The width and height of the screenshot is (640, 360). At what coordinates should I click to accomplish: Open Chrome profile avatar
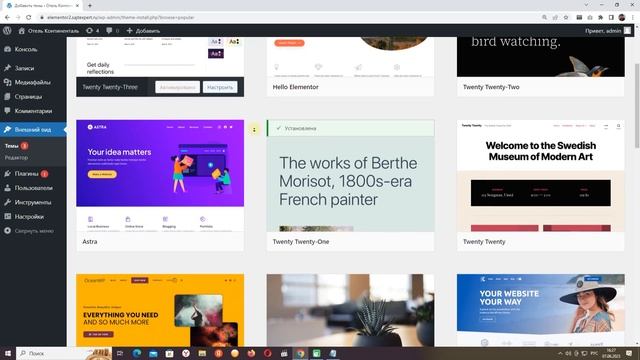pyautogui.click(x=622, y=18)
